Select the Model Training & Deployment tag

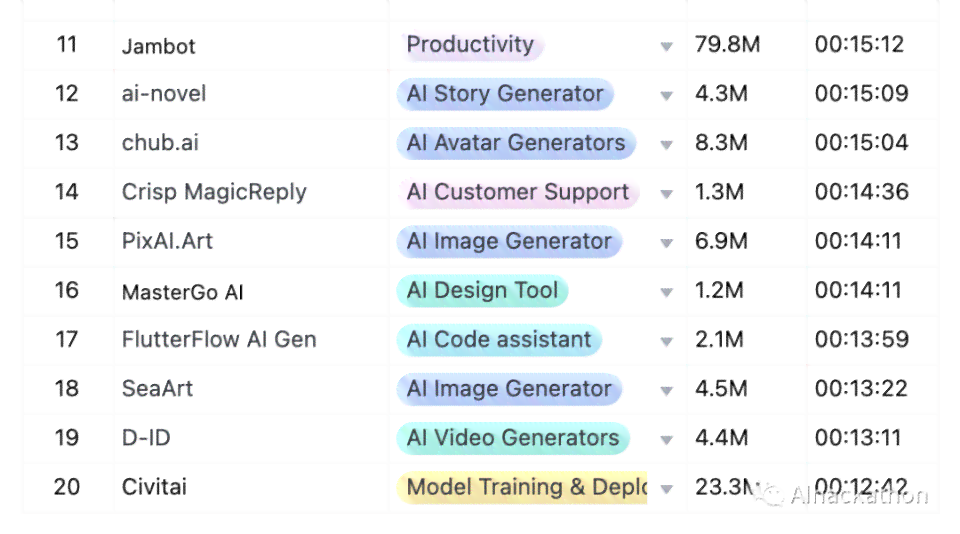[522, 487]
